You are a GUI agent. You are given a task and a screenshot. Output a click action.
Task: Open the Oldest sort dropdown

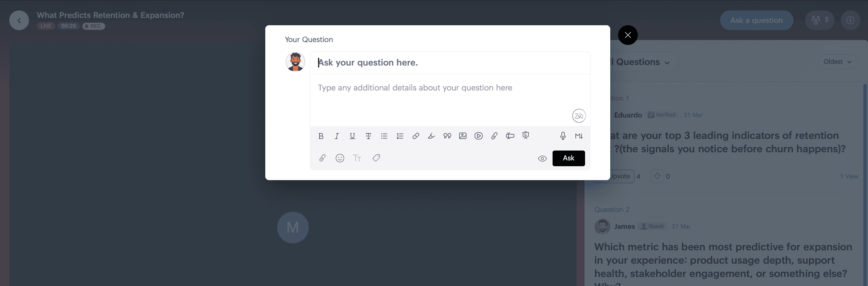(x=838, y=62)
